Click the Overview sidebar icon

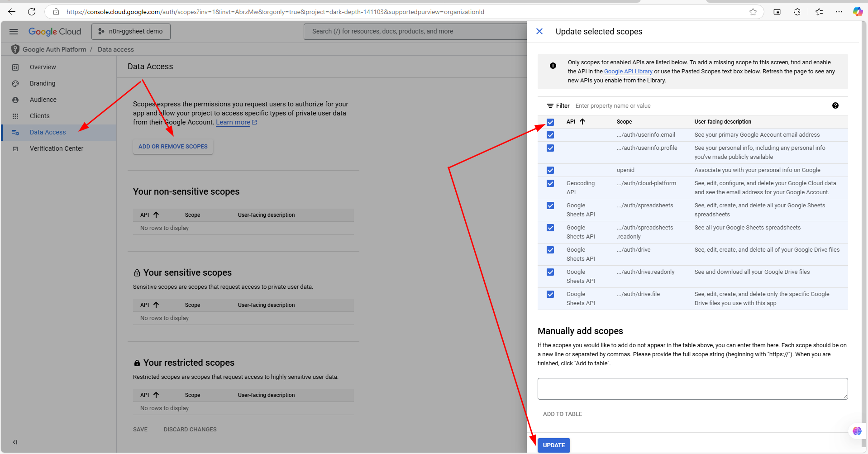tap(15, 67)
